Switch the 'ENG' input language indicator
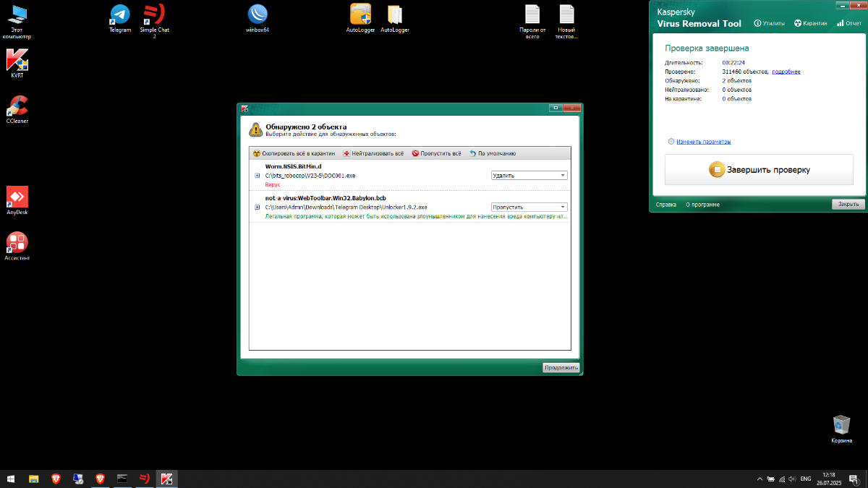868x488 pixels. (805, 479)
